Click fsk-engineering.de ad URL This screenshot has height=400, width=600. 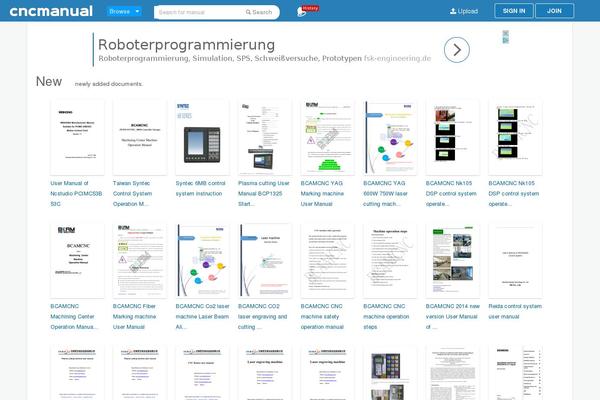point(397,58)
